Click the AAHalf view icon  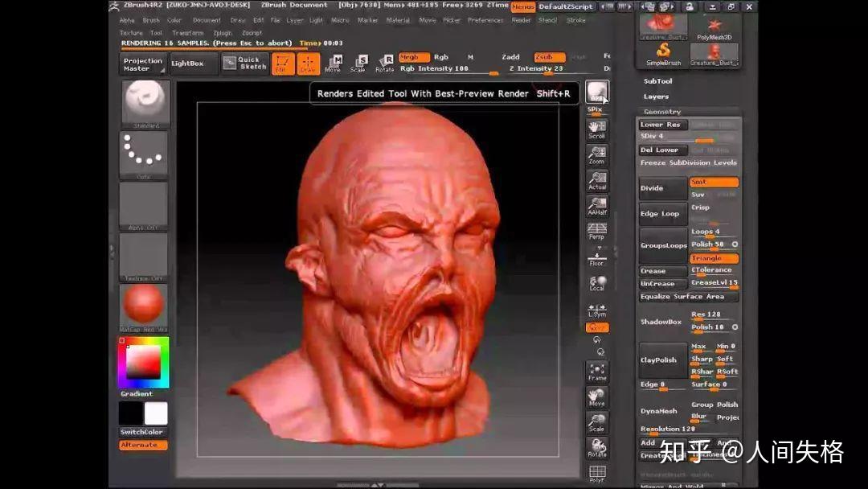(596, 203)
